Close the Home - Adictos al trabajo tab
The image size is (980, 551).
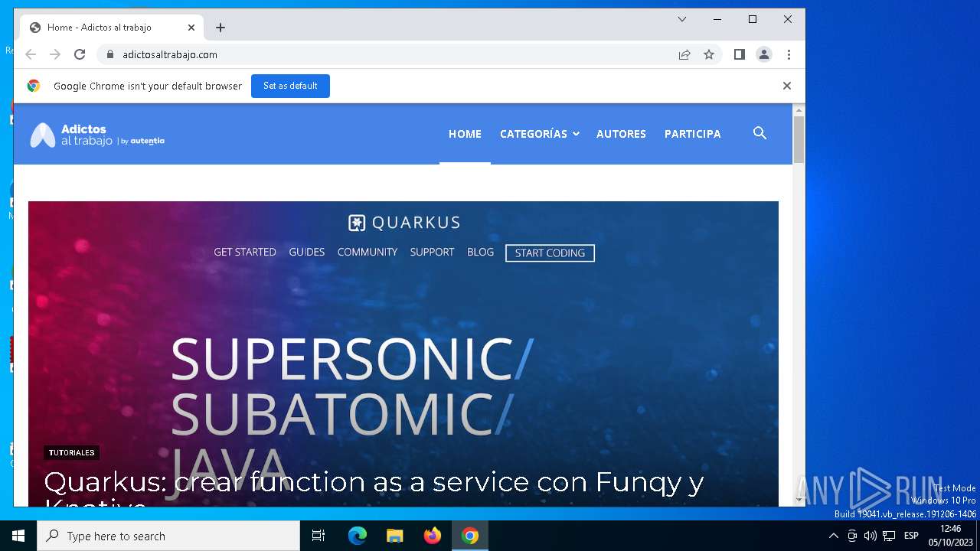click(x=191, y=28)
